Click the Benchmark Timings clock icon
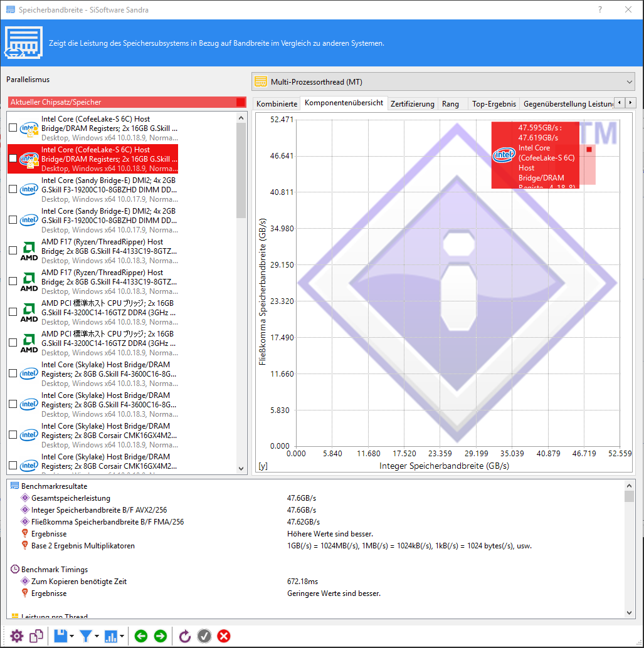644x648 pixels. (15, 570)
